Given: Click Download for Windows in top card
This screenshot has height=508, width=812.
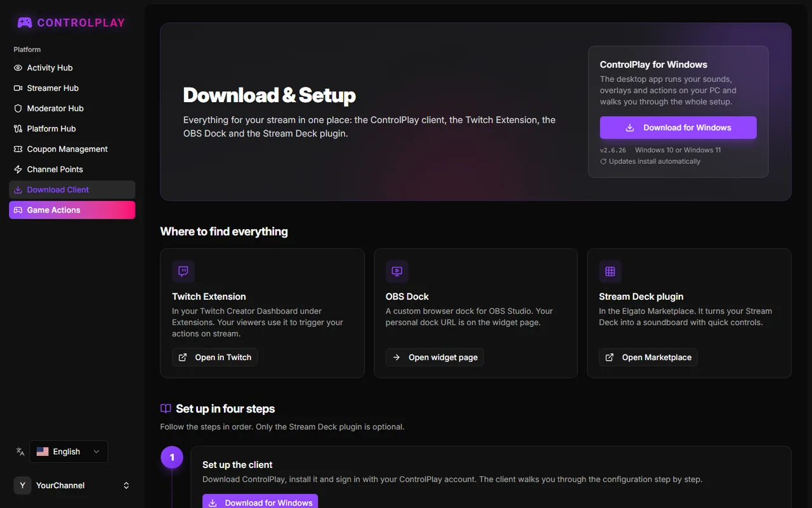Looking at the screenshot, I should tap(678, 128).
